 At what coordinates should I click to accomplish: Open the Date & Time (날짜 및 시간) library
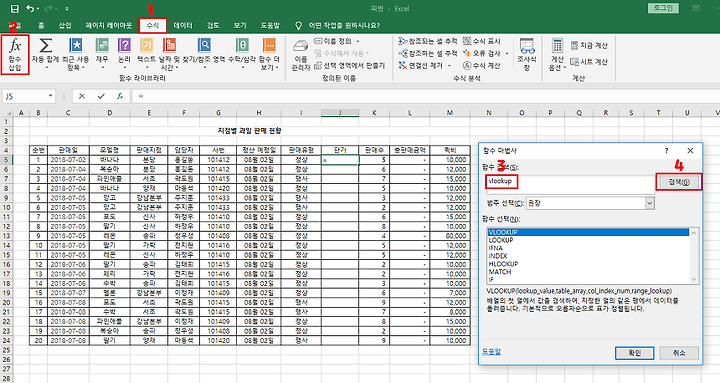click(169, 54)
